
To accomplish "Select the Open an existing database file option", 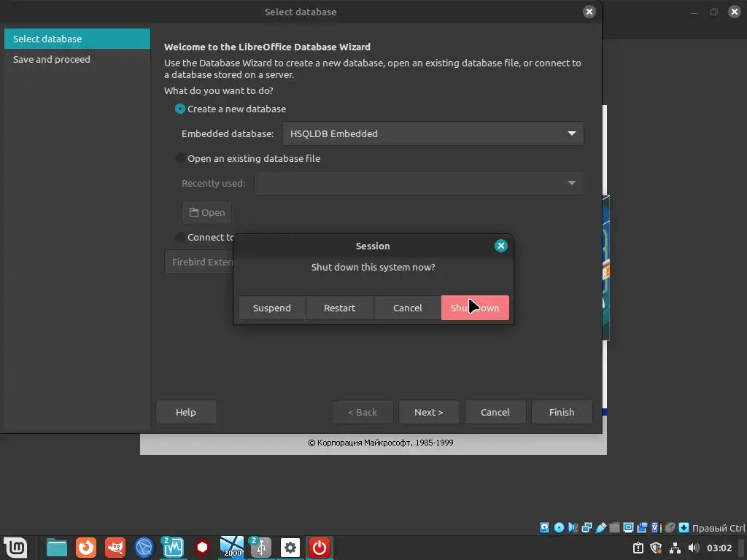I will pos(248,158).
